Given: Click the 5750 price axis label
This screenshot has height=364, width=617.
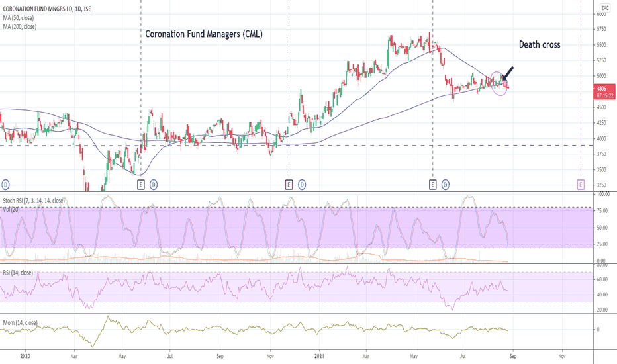Looking at the screenshot, I should (601, 29).
